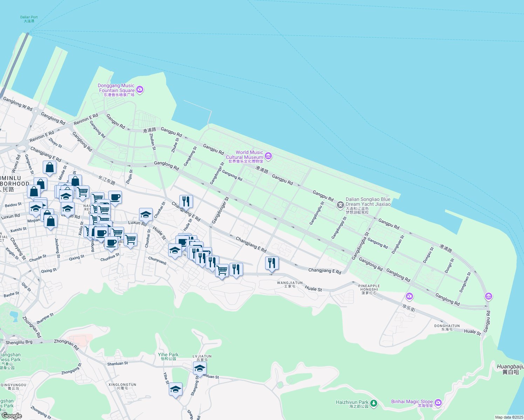Open the school marker beside Yihe St
Screen dimensions: 524x420
(175, 389)
